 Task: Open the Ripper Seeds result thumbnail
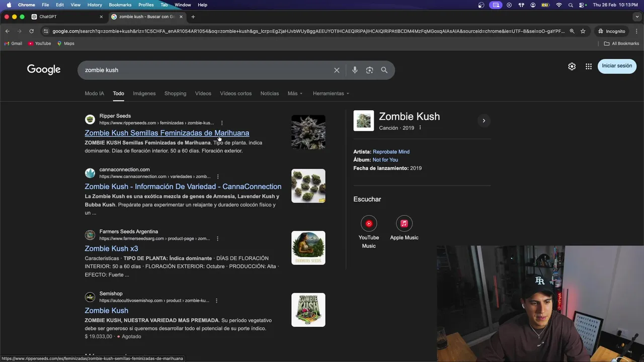(308, 132)
